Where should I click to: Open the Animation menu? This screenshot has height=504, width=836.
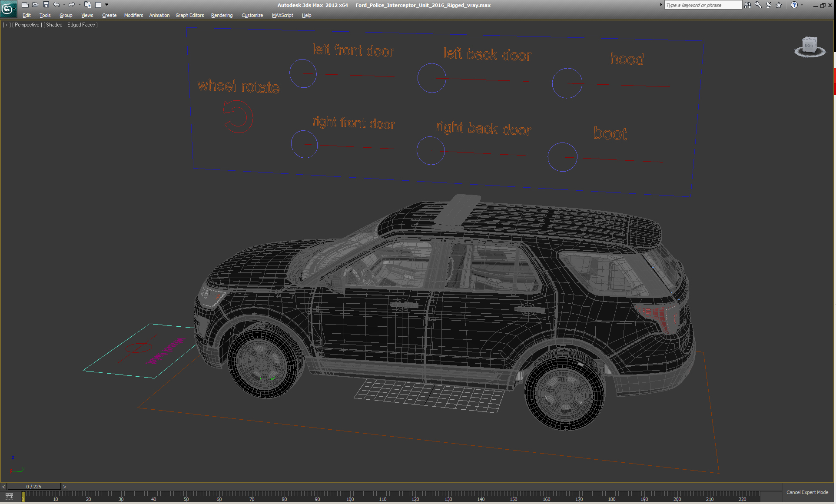coord(159,15)
